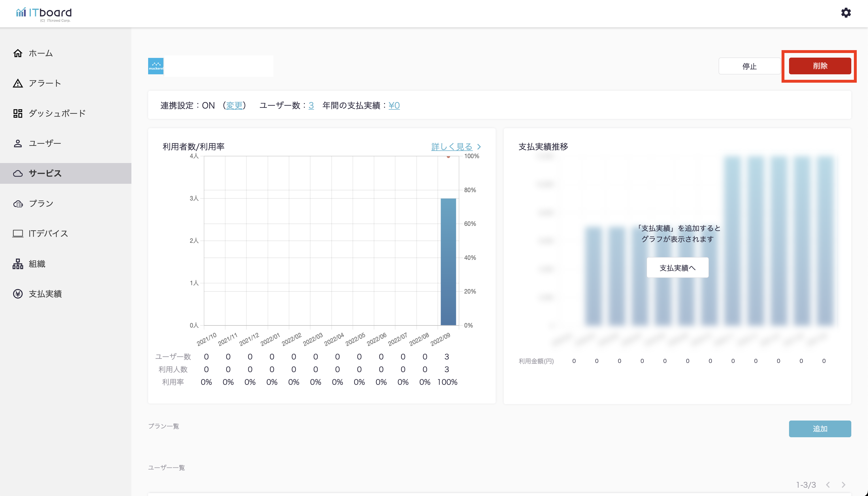Viewport: 868px width, 496px height.
Task: Click the dashboard grid icon
Action: (x=18, y=113)
